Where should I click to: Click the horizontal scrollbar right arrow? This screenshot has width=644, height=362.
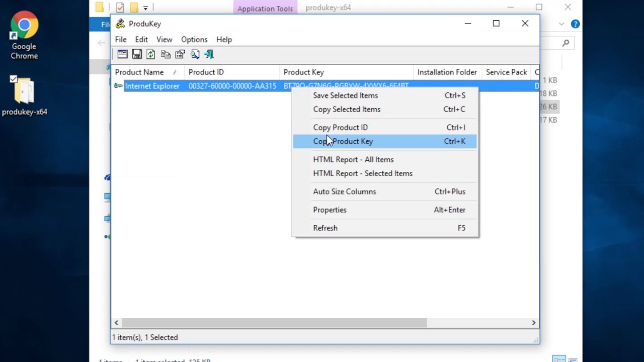tap(534, 323)
